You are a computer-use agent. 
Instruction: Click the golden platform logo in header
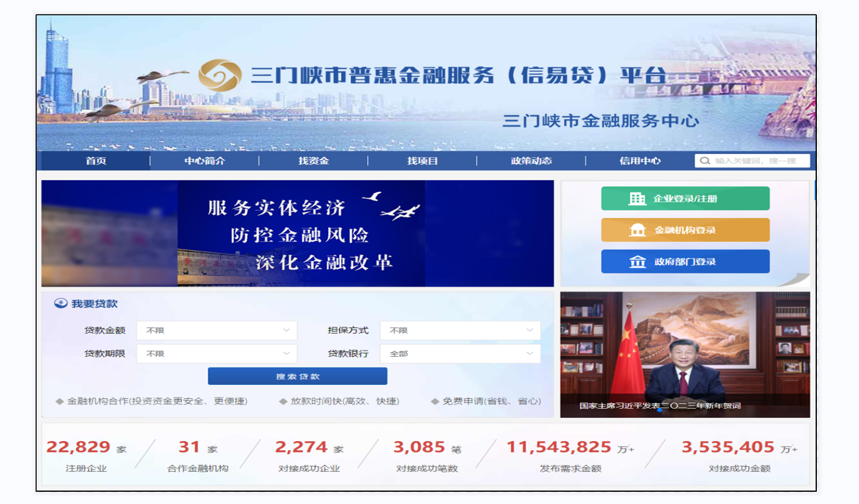pos(220,75)
